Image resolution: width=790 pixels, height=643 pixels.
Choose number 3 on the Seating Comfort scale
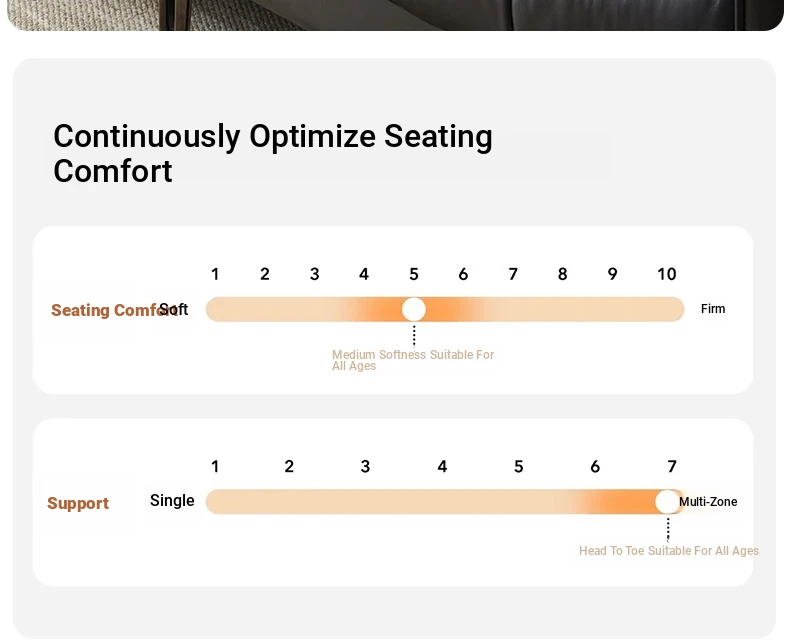pos(314,275)
